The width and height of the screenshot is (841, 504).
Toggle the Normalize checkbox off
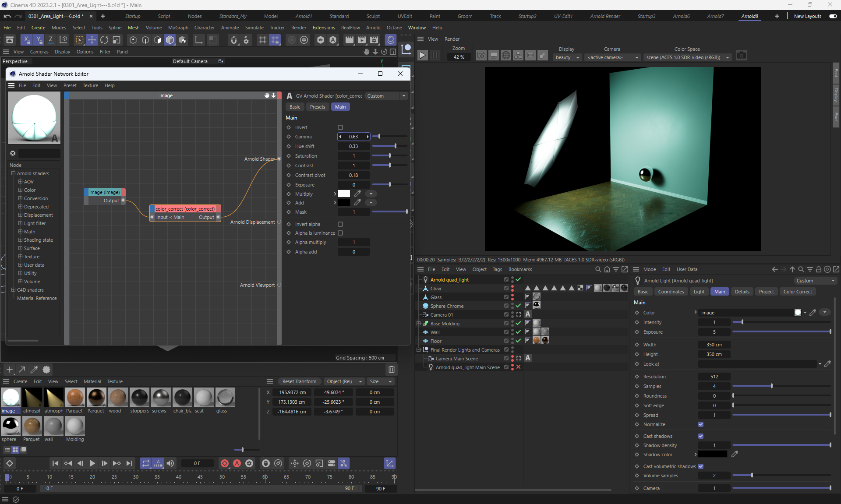click(x=701, y=424)
